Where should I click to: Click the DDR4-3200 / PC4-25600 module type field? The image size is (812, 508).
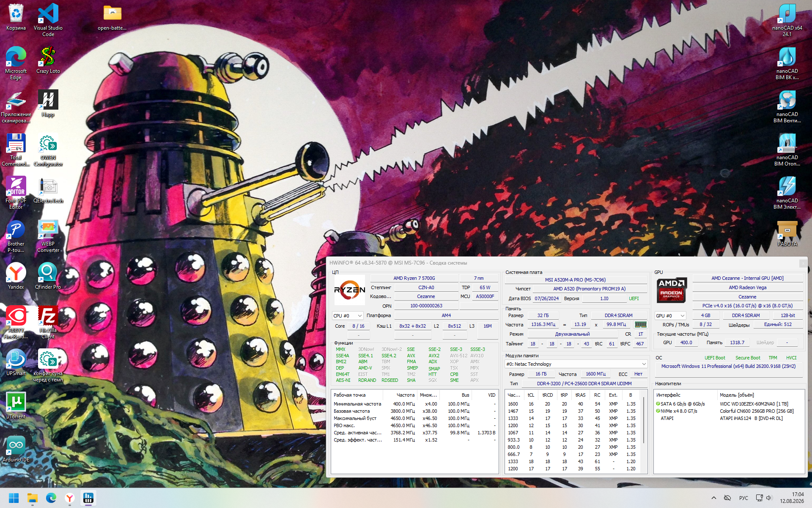(x=584, y=384)
